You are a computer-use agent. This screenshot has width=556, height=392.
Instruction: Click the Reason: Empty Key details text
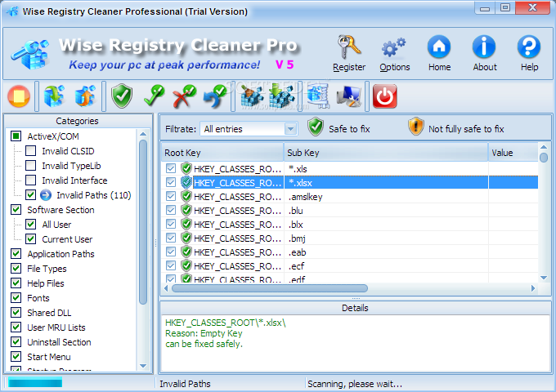(204, 333)
